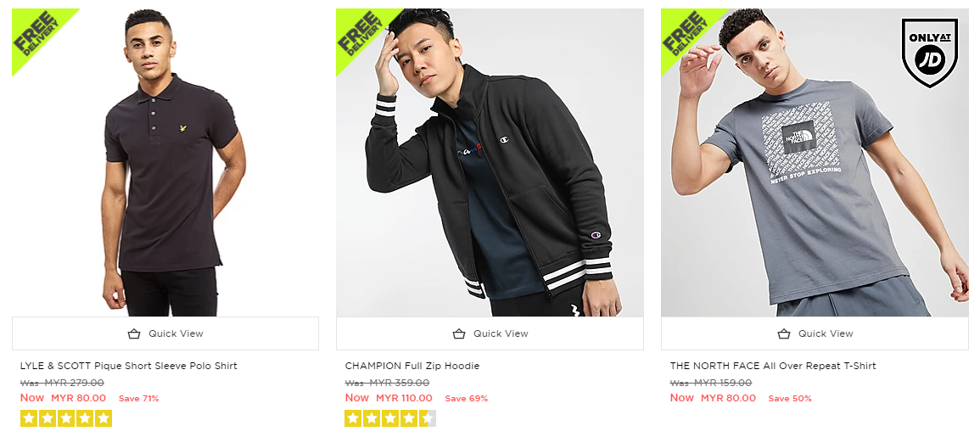Click star rating under Champion hoodie
980x437 pixels.
pos(390,418)
